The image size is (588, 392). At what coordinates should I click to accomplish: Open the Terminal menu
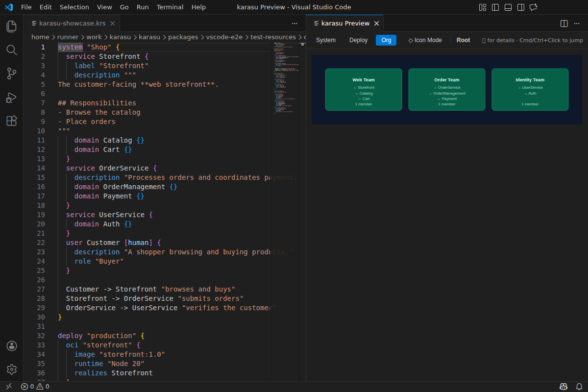(170, 7)
